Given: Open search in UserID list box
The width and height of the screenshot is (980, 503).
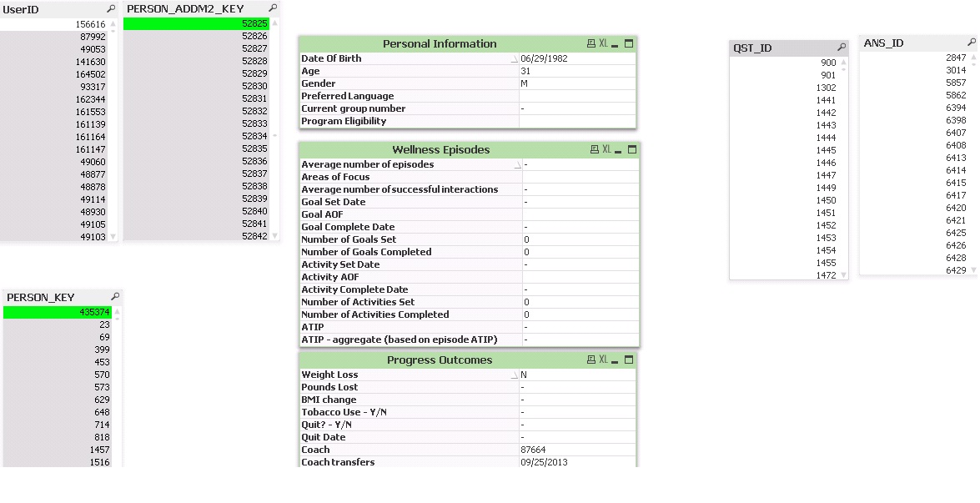Looking at the screenshot, I should coord(111,8).
